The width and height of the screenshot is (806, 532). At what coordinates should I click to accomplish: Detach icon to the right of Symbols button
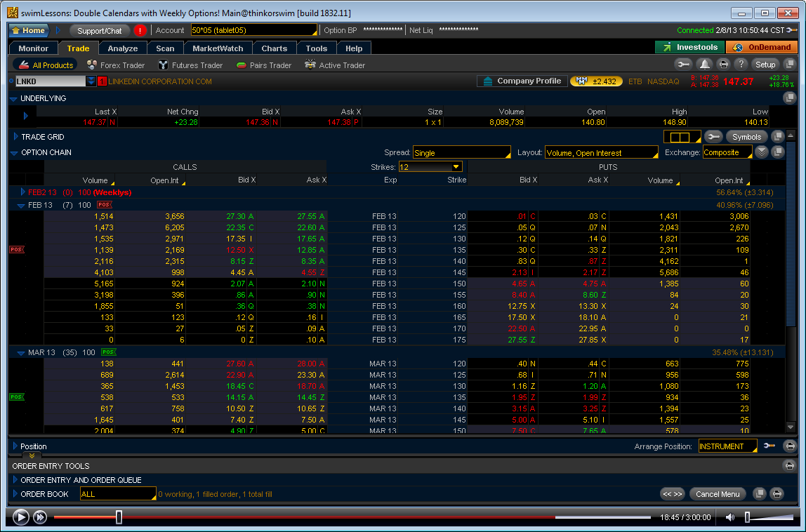click(778, 137)
